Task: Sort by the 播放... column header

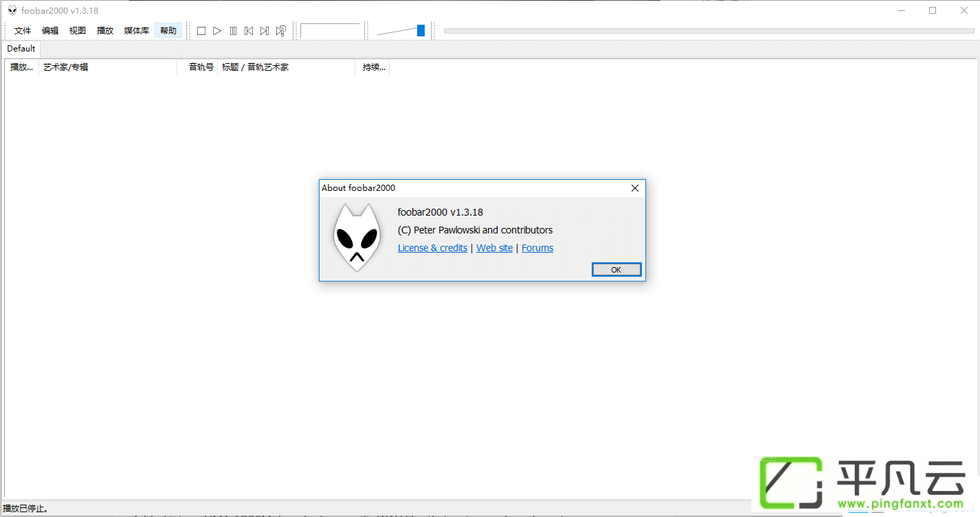Action: (x=22, y=67)
